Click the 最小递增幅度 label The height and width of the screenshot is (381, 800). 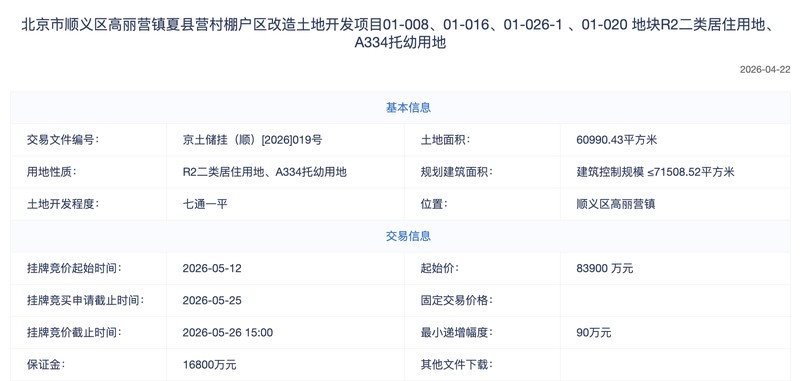click(x=457, y=333)
